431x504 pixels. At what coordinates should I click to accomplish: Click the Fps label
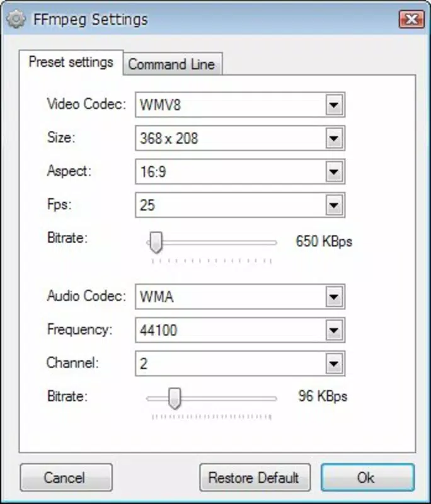click(x=59, y=204)
